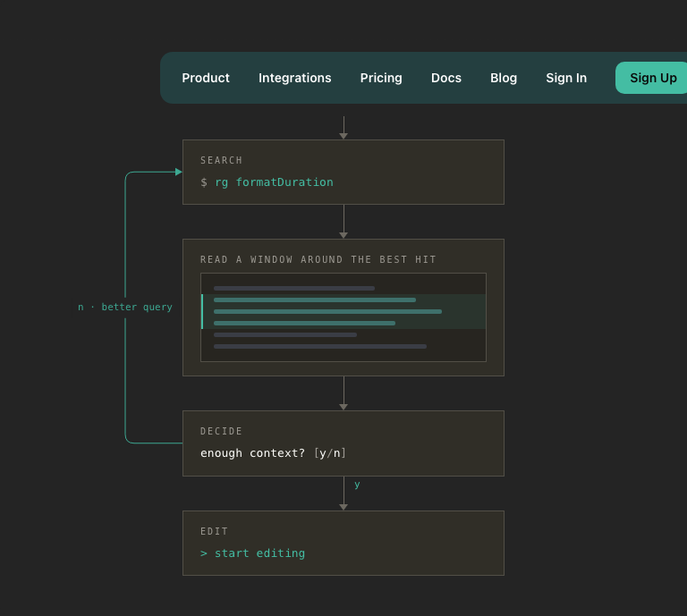Open the Product nav item
The image size is (687, 616).
coord(206,78)
